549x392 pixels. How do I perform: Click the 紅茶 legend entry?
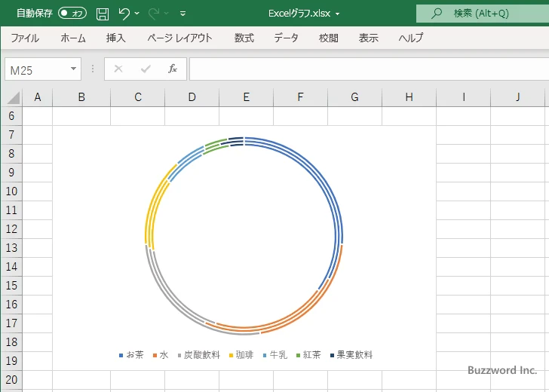[308, 355]
